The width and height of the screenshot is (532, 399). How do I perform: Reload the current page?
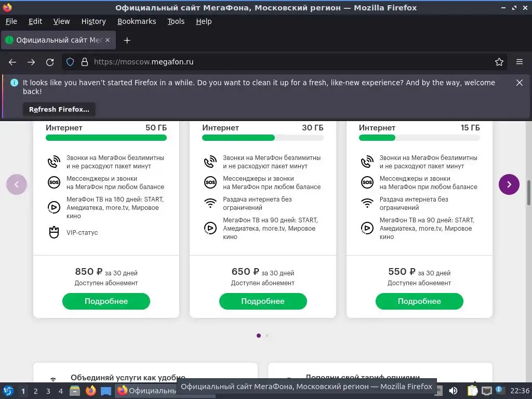50,62
